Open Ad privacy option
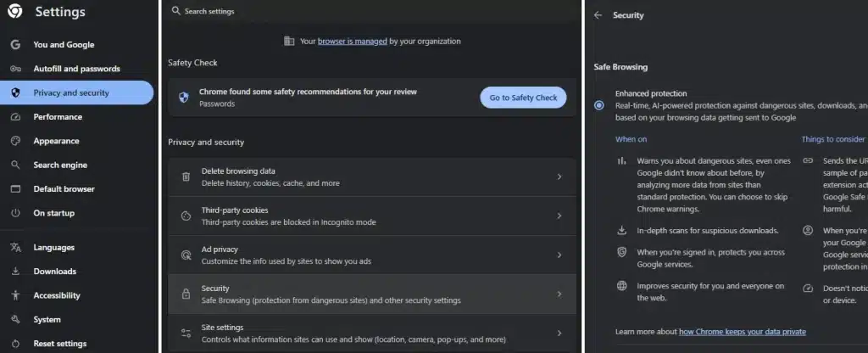This screenshot has width=868, height=353. click(x=372, y=255)
